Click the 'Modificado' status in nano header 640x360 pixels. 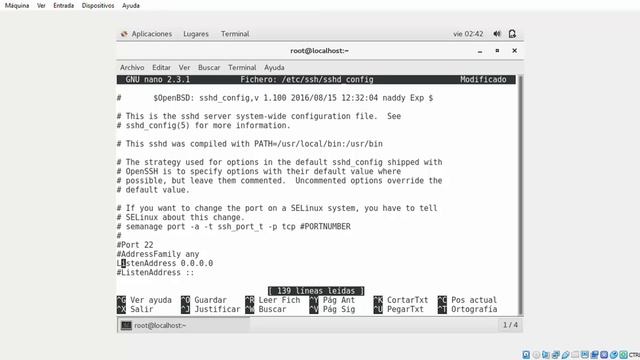(483, 80)
